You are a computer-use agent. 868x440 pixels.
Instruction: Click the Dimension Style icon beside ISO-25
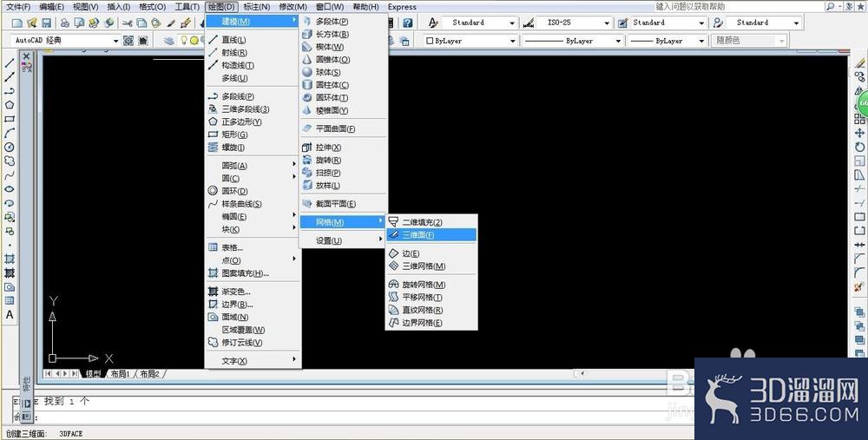tap(529, 23)
